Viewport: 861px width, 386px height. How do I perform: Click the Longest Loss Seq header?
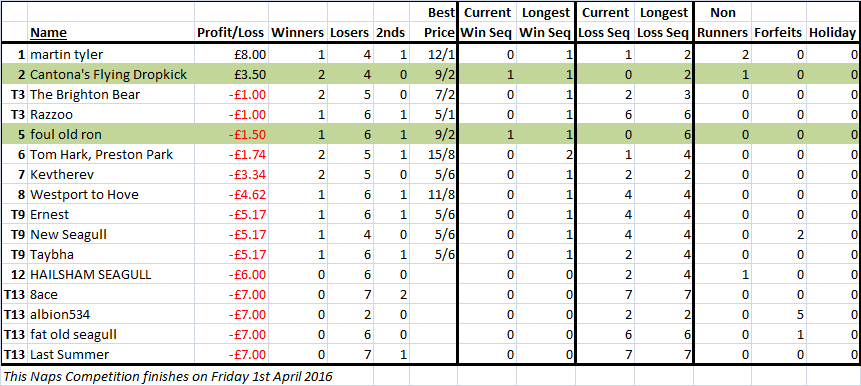(663, 23)
